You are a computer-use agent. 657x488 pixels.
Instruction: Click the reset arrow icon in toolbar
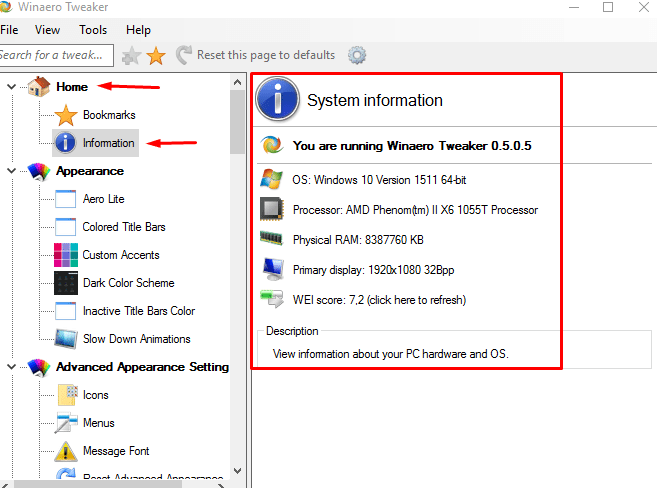[184, 55]
